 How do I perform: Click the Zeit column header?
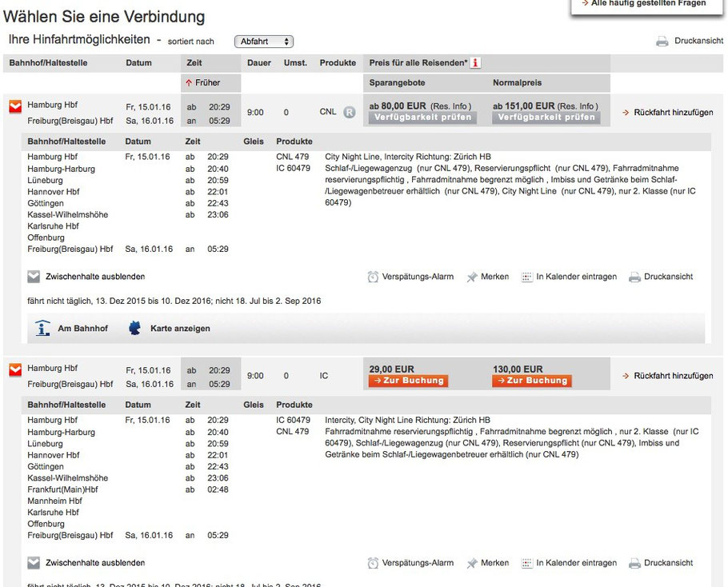(x=194, y=62)
